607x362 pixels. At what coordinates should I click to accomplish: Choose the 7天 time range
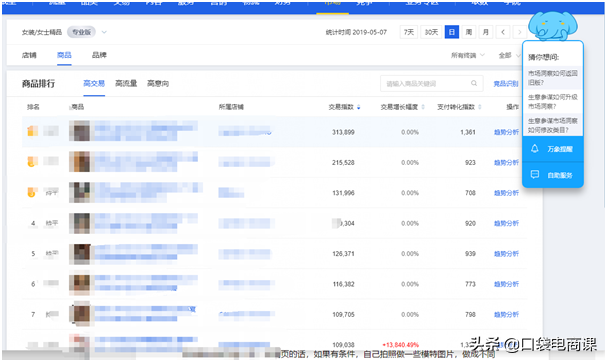409,32
